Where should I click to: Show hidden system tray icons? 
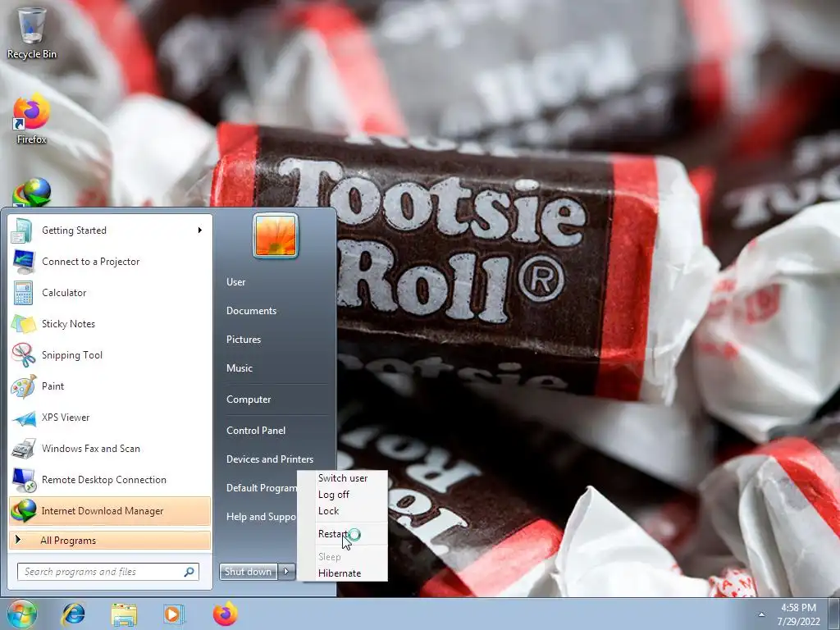(760, 614)
